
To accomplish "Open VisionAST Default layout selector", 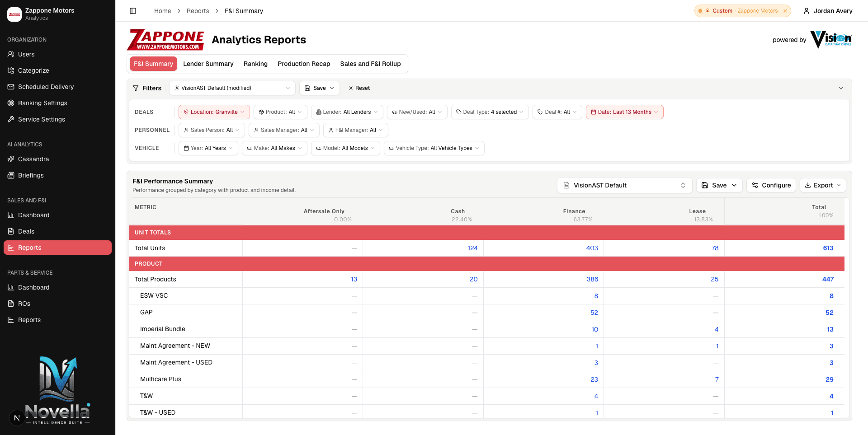I will tap(624, 185).
